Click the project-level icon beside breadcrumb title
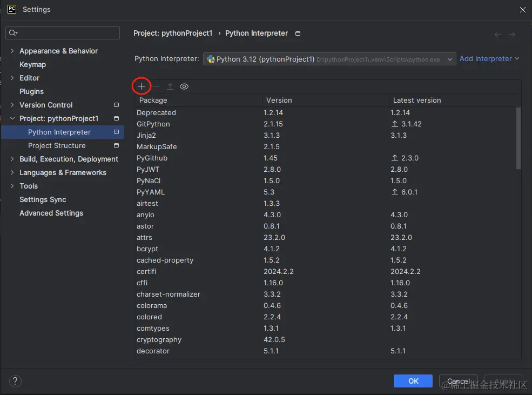 [298, 34]
